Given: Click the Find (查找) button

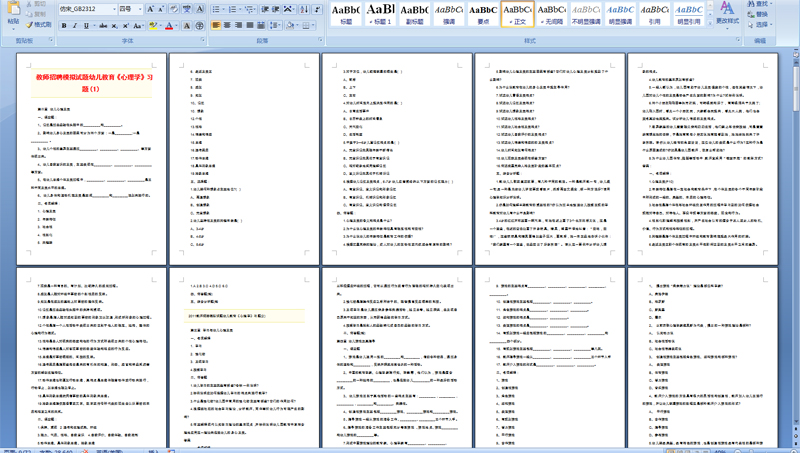Looking at the screenshot, I should pos(760,4).
